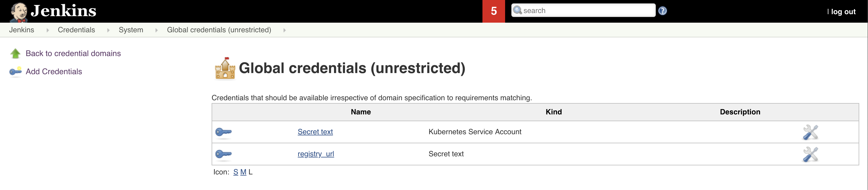Switch icon size to S
This screenshot has height=190, width=868.
point(235,172)
